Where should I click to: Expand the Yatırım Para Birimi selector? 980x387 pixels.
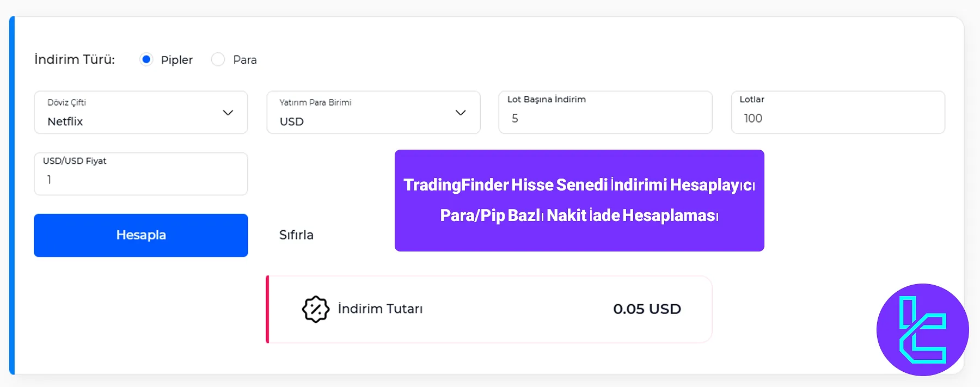pos(373,113)
